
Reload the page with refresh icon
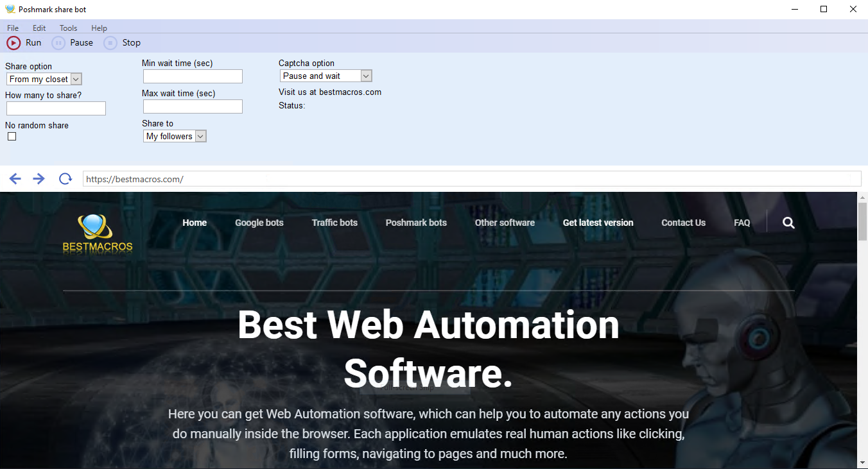tap(65, 179)
